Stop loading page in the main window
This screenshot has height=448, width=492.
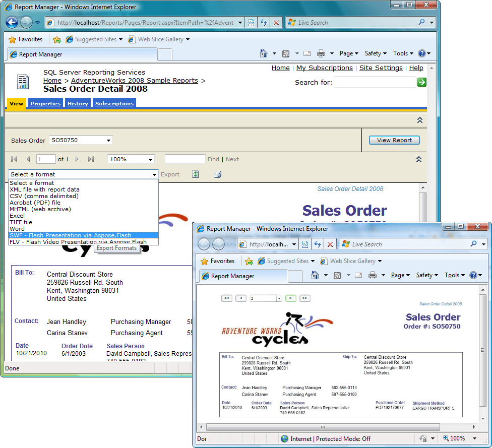[x=276, y=23]
